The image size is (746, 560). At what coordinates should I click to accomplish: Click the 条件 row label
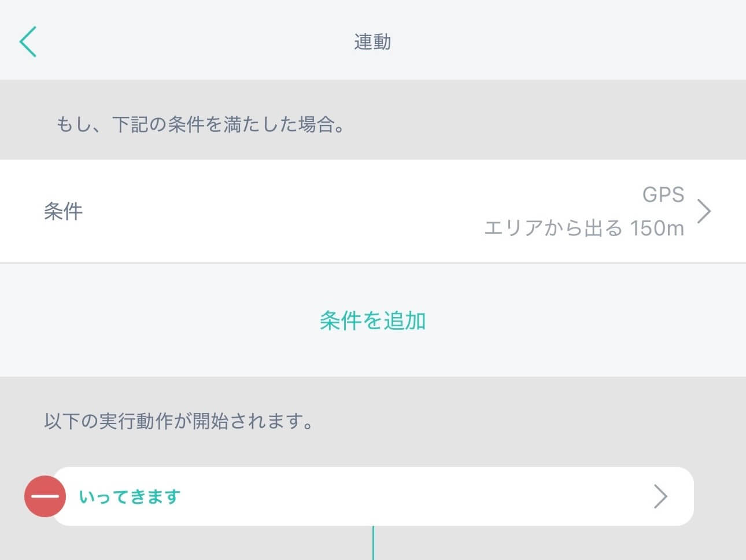pos(64,211)
